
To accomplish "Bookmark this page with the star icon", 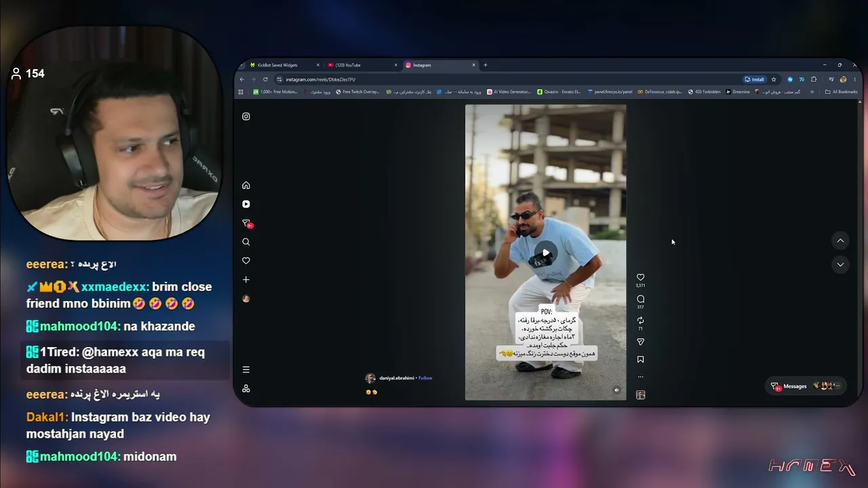I will point(774,79).
